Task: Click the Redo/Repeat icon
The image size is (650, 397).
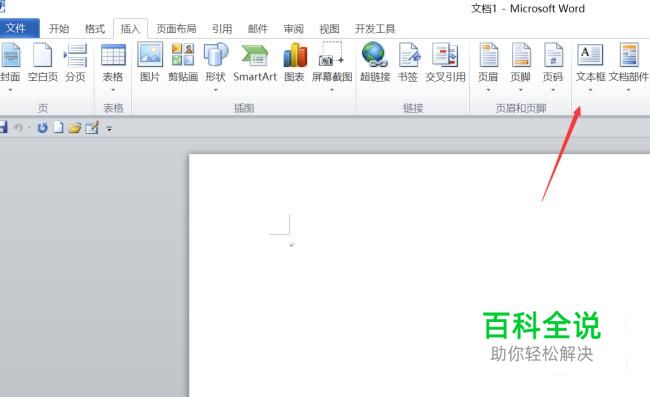Action: click(42, 128)
